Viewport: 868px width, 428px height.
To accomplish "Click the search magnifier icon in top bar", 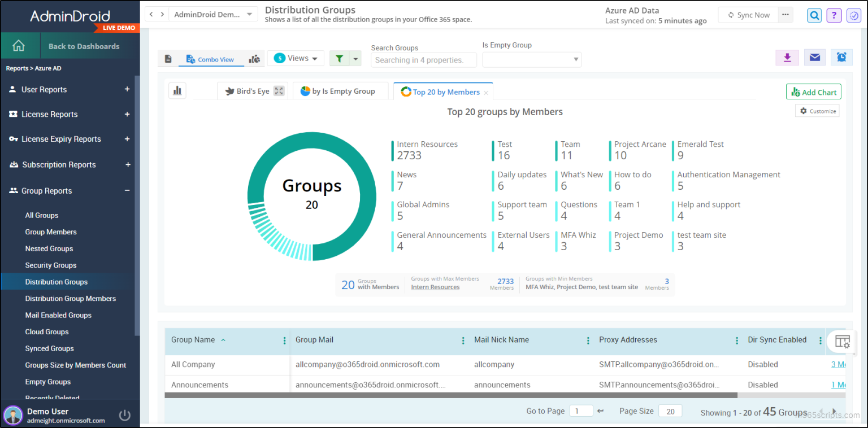I will (814, 15).
